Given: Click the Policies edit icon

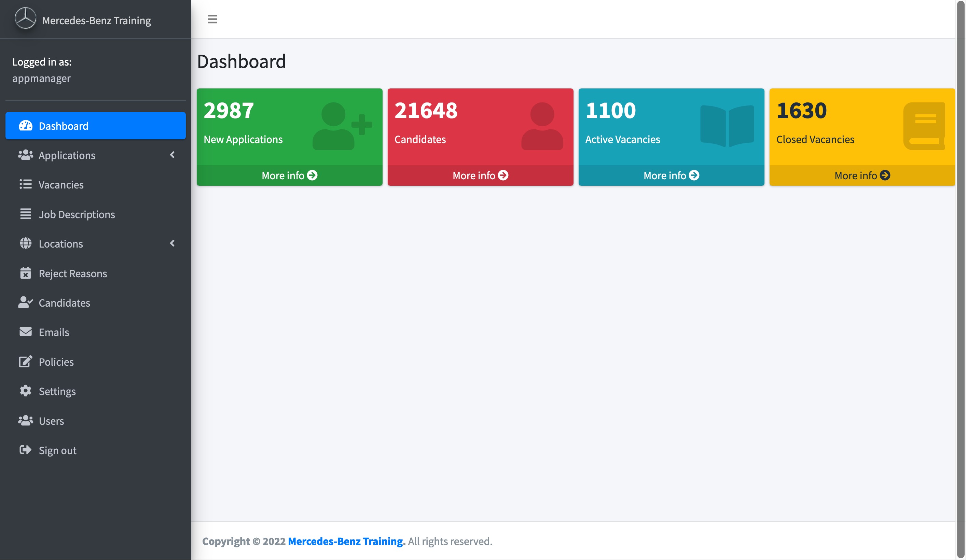Looking at the screenshot, I should [x=26, y=362].
